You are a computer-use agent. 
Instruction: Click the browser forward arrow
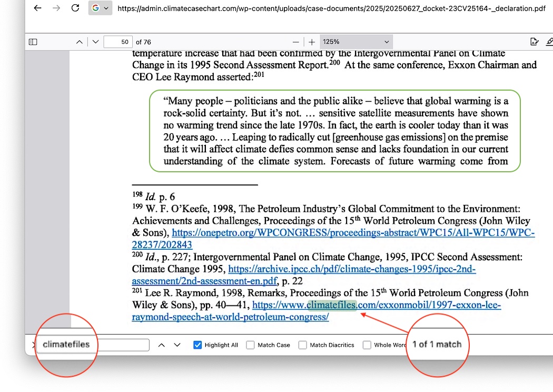click(56, 8)
